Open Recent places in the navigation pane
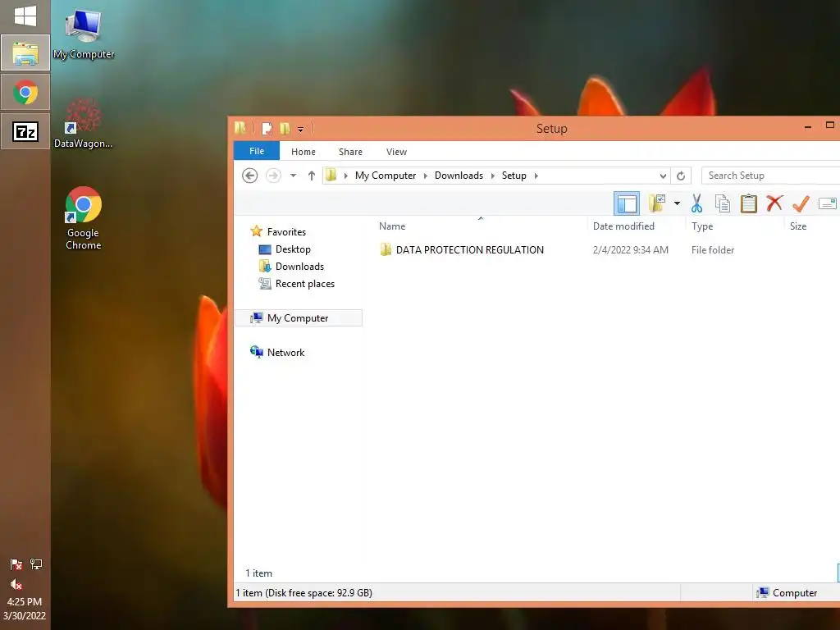This screenshot has width=840, height=630. coord(297,283)
